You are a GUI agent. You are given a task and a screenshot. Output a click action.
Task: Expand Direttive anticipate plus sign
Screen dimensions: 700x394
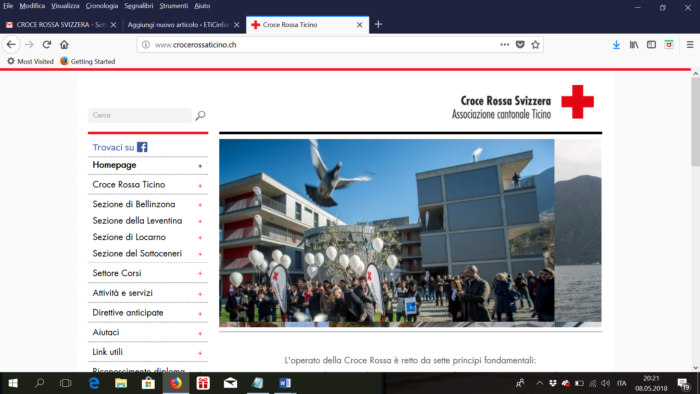(x=200, y=314)
